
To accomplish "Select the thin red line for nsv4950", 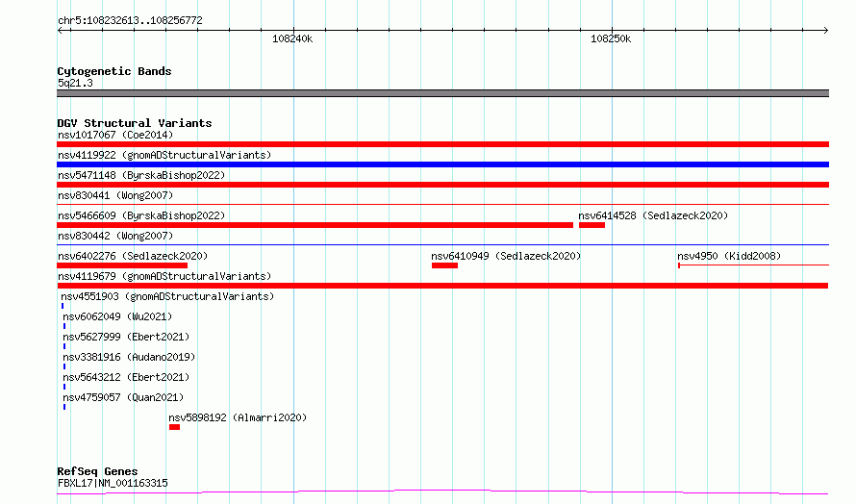I will click(753, 265).
